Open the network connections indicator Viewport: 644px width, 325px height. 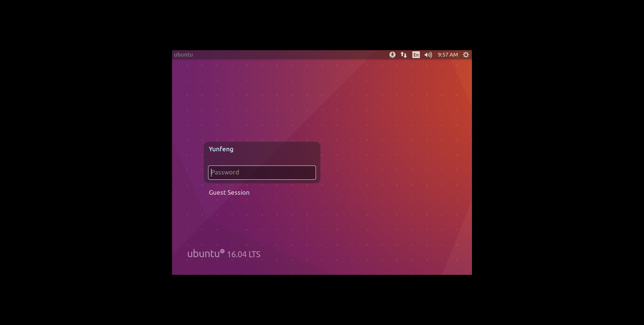click(x=404, y=55)
